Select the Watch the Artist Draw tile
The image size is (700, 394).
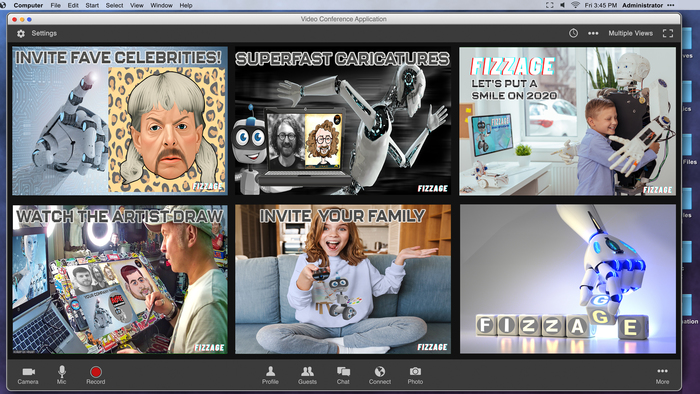(x=120, y=279)
